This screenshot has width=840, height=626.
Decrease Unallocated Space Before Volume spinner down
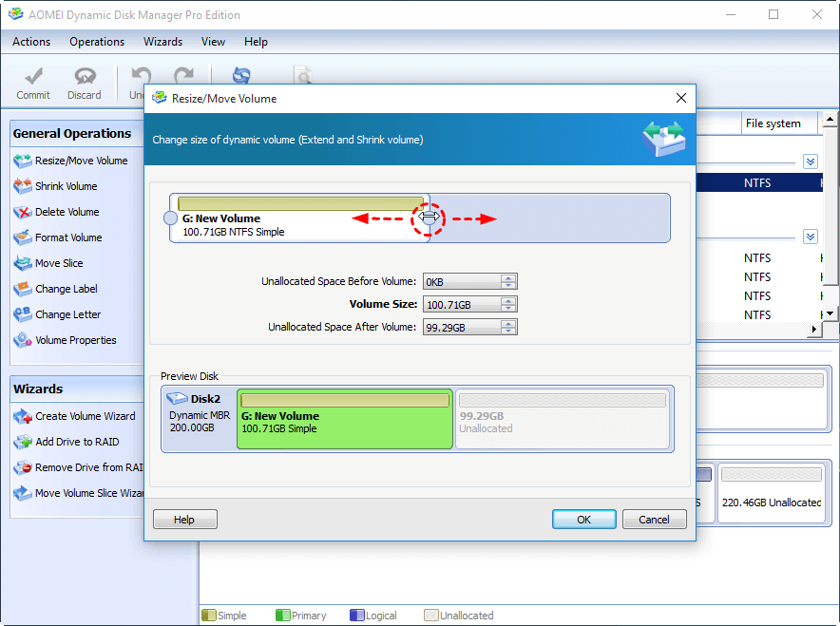[x=508, y=285]
